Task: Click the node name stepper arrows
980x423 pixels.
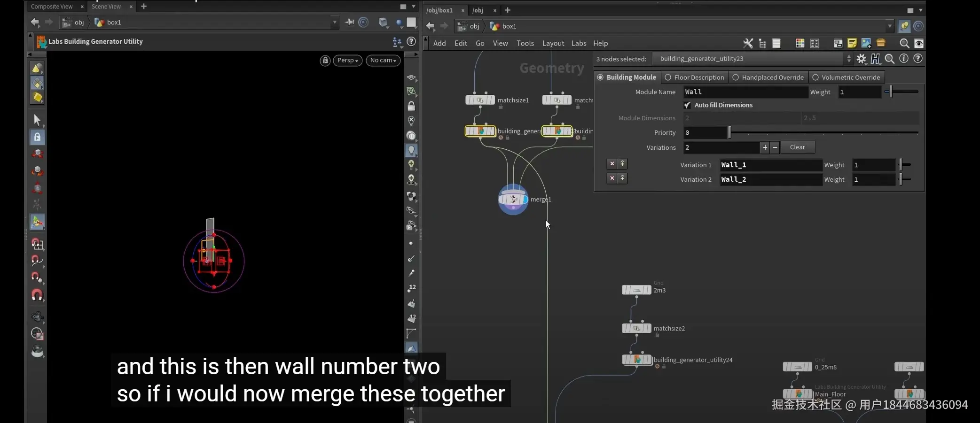Action: (849, 59)
